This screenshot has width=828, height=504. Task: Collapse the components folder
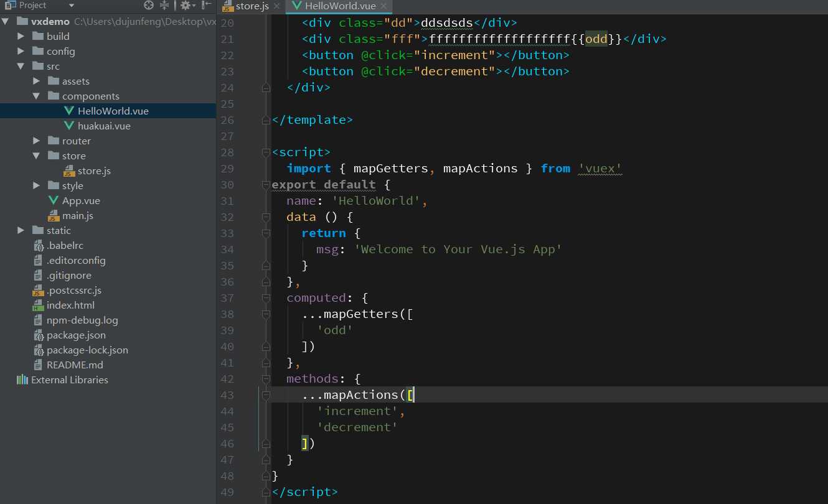37,96
